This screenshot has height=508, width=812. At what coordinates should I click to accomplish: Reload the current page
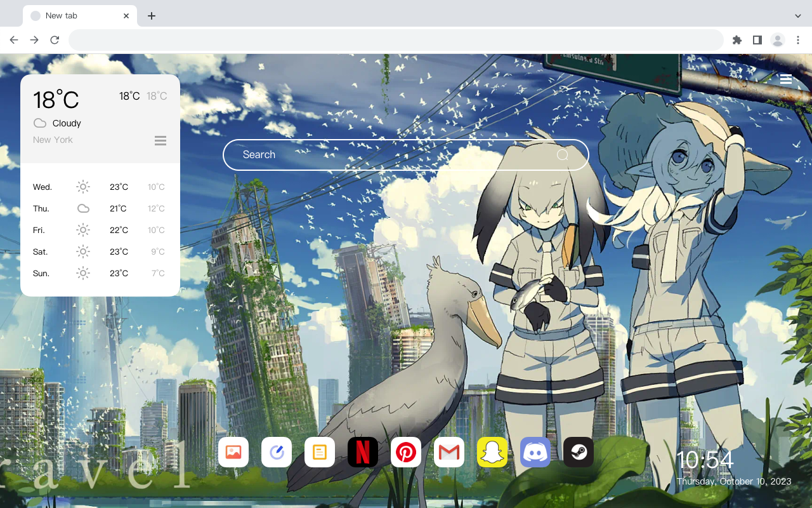pos(55,40)
